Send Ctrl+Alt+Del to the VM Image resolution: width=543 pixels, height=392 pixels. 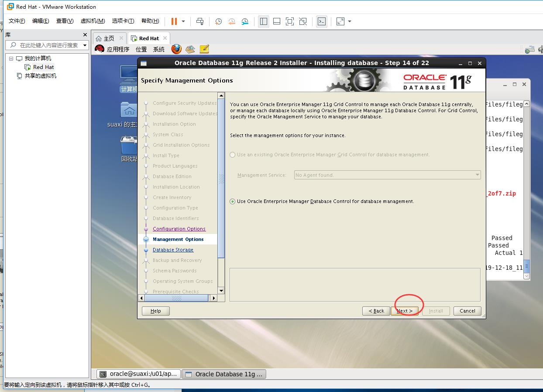[200, 21]
